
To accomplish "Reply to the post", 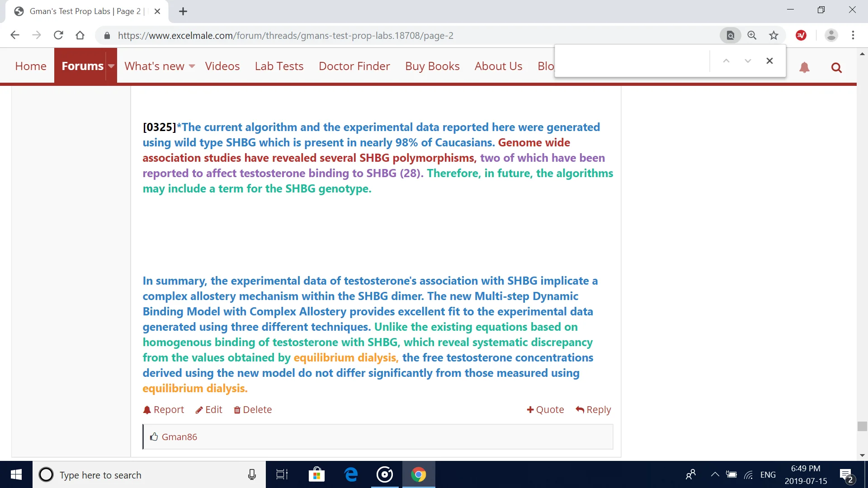I will pyautogui.click(x=593, y=409).
